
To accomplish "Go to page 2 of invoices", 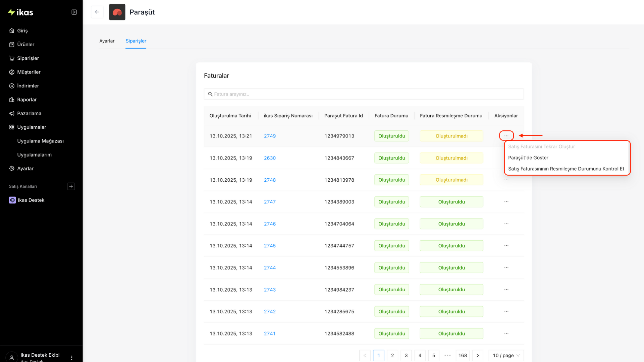I will pyautogui.click(x=392, y=355).
